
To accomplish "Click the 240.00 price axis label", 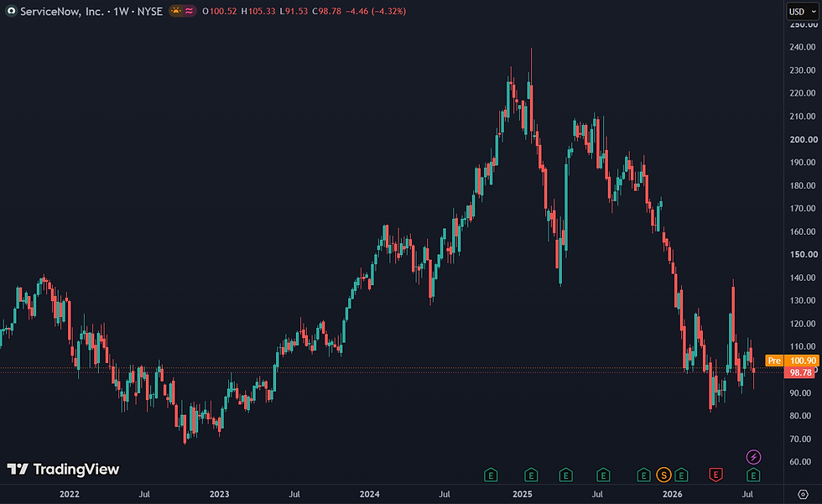I will click(803, 47).
